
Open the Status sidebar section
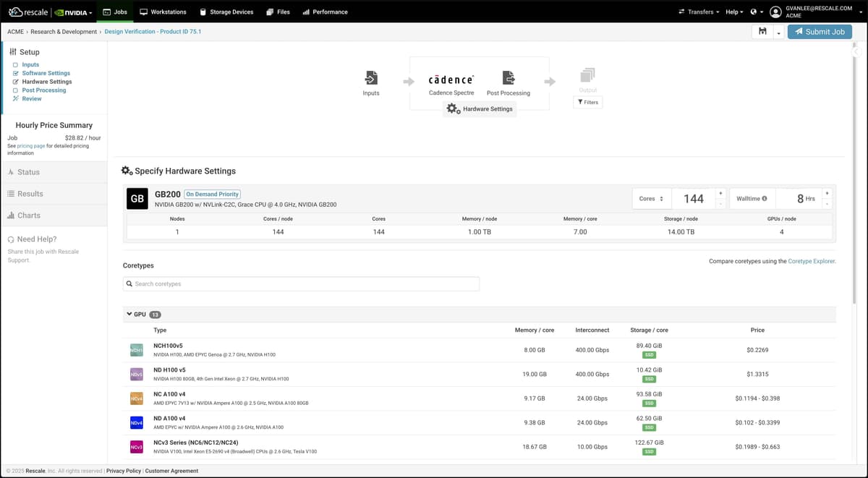tap(54, 172)
